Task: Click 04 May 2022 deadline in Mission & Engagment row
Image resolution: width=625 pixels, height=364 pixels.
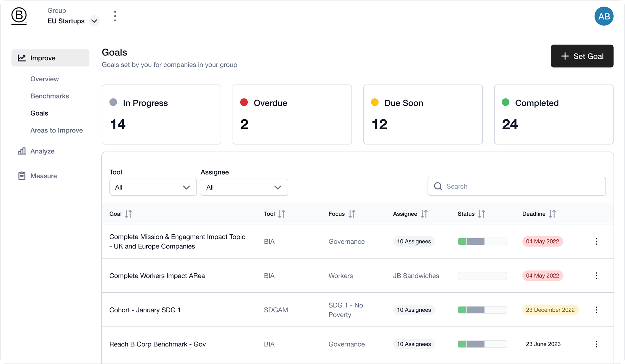Action: 542,241
